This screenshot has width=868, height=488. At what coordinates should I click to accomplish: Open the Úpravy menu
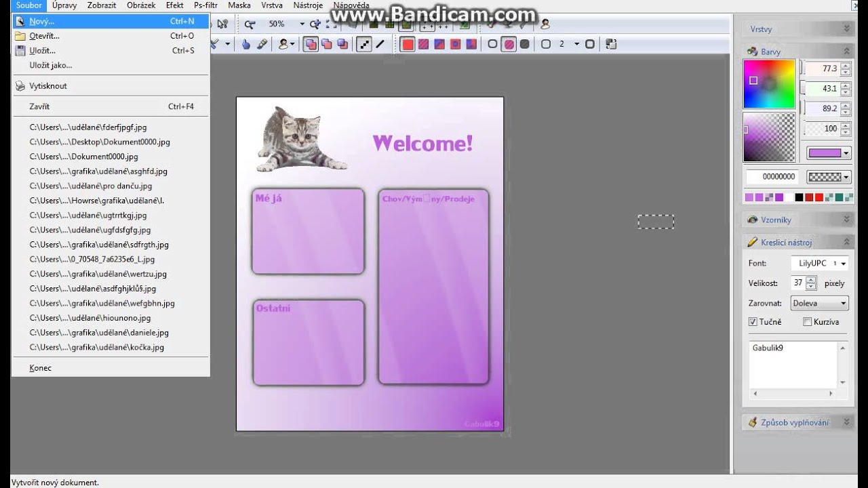click(64, 5)
